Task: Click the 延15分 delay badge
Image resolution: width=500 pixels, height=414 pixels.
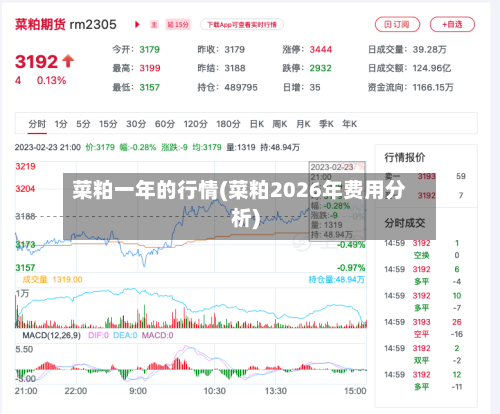Action: tap(178, 25)
